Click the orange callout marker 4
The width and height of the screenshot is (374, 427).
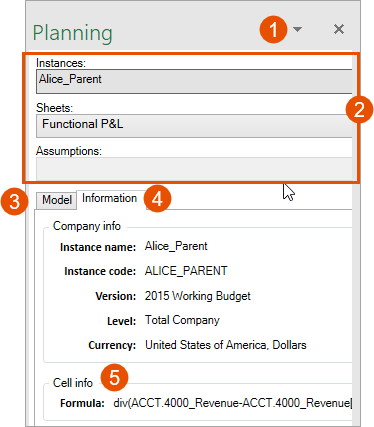point(157,199)
